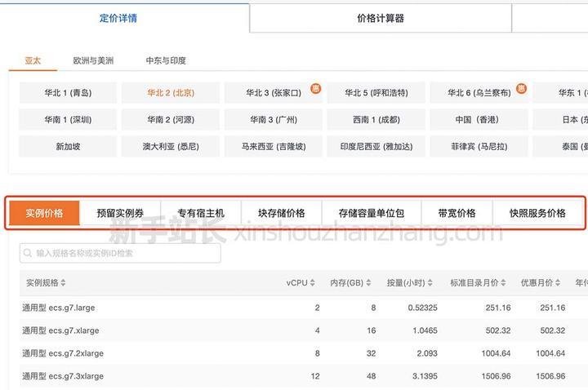Click hourly price 0.52325
The height and width of the screenshot is (390, 588).
pyautogui.click(x=423, y=308)
